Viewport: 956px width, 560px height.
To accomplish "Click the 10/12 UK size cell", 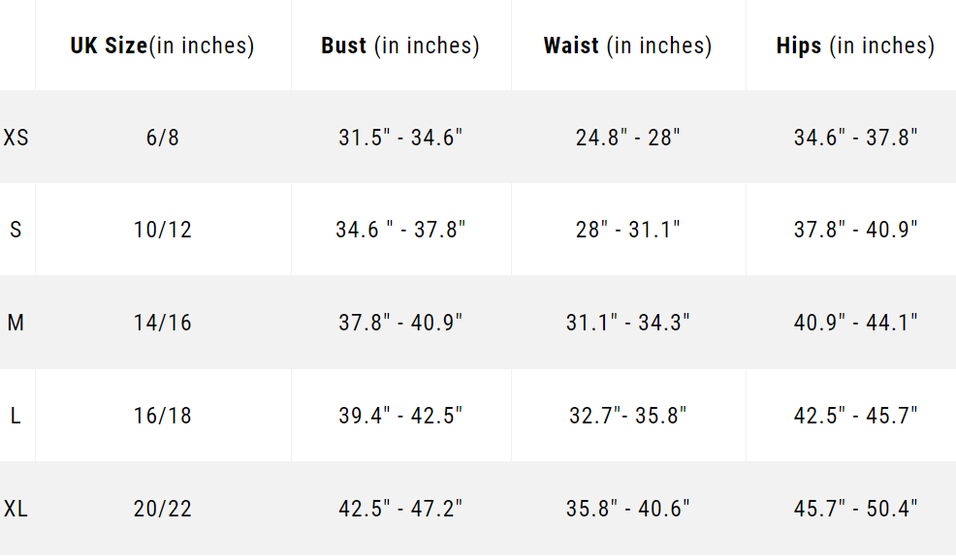I will (163, 230).
